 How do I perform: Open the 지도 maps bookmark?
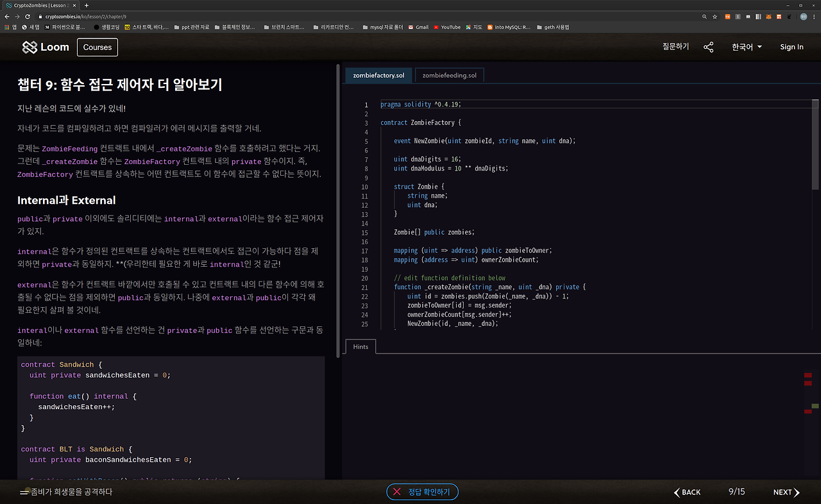pos(474,27)
